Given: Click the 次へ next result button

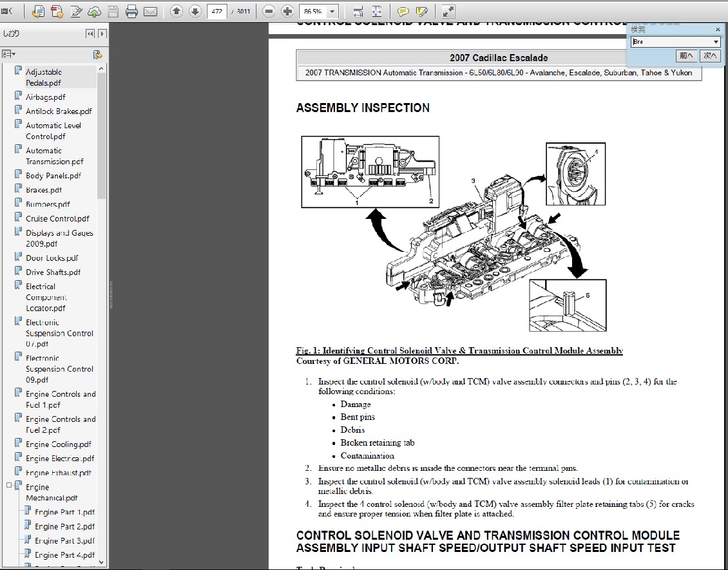Looking at the screenshot, I should point(710,55).
